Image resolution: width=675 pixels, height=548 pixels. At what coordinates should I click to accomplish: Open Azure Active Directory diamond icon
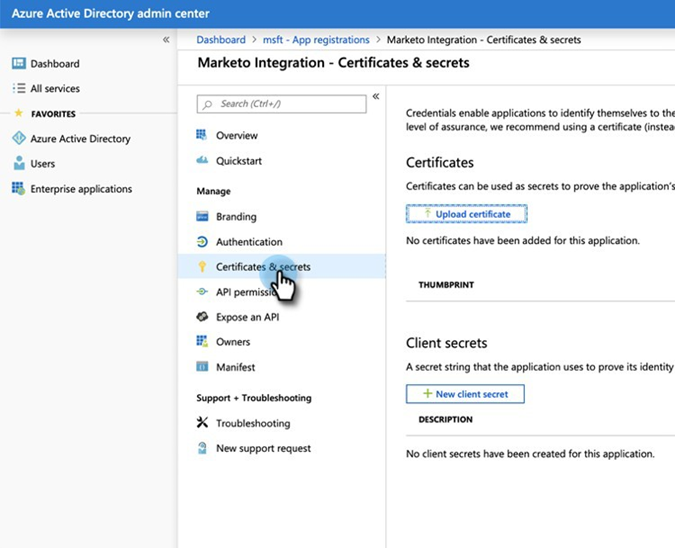[x=18, y=139]
